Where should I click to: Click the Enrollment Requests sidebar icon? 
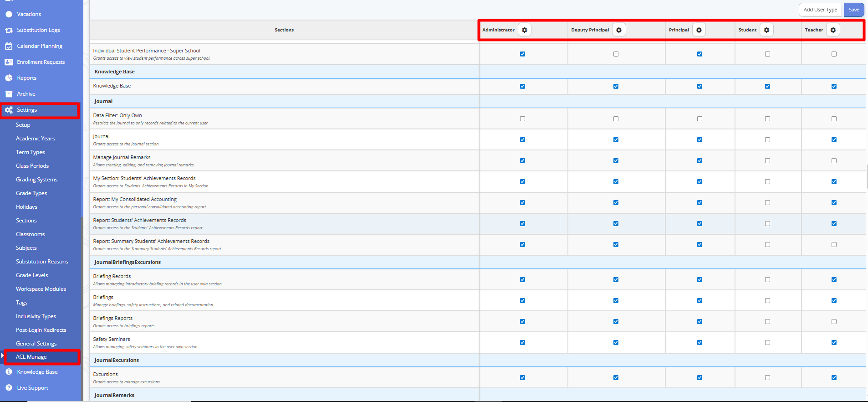9,62
